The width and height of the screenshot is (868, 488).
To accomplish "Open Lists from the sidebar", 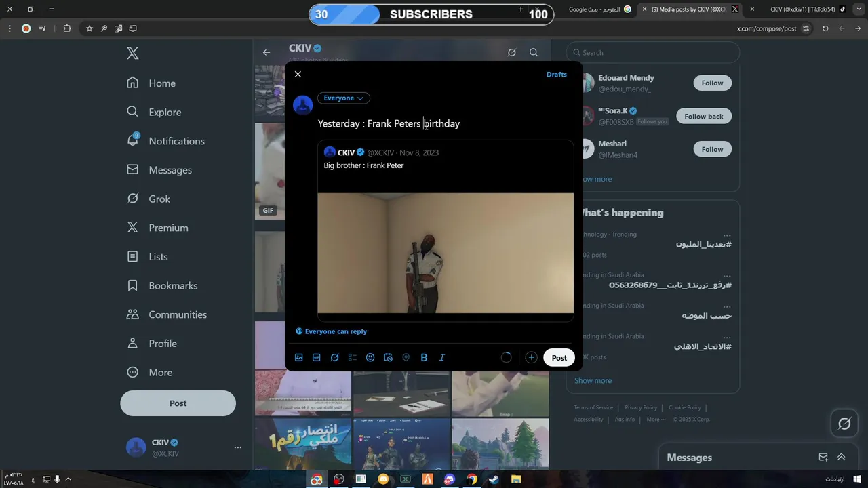I will 148,256.
